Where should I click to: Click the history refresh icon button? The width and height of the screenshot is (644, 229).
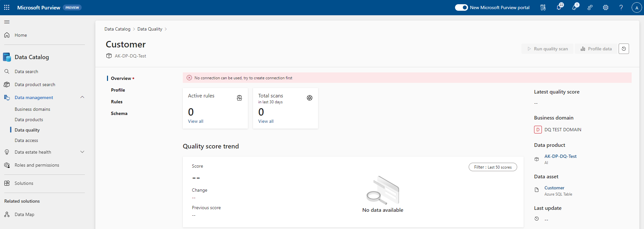624,49
